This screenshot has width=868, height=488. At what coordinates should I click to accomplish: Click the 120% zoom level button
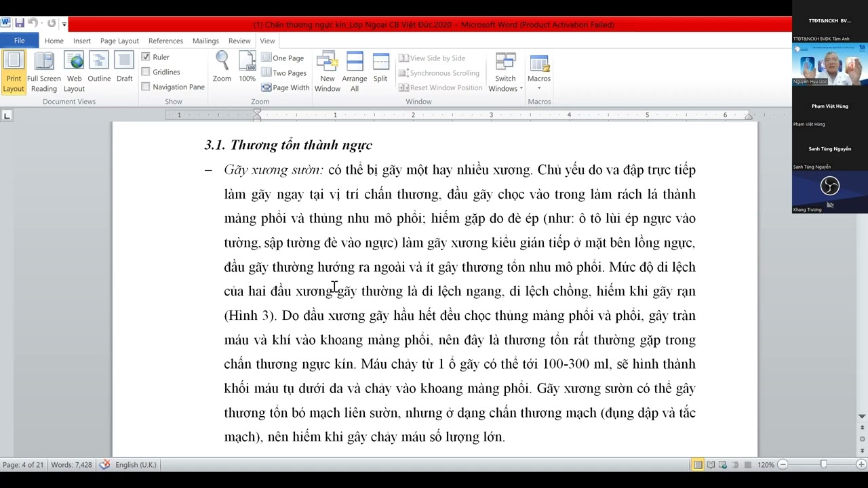click(766, 465)
